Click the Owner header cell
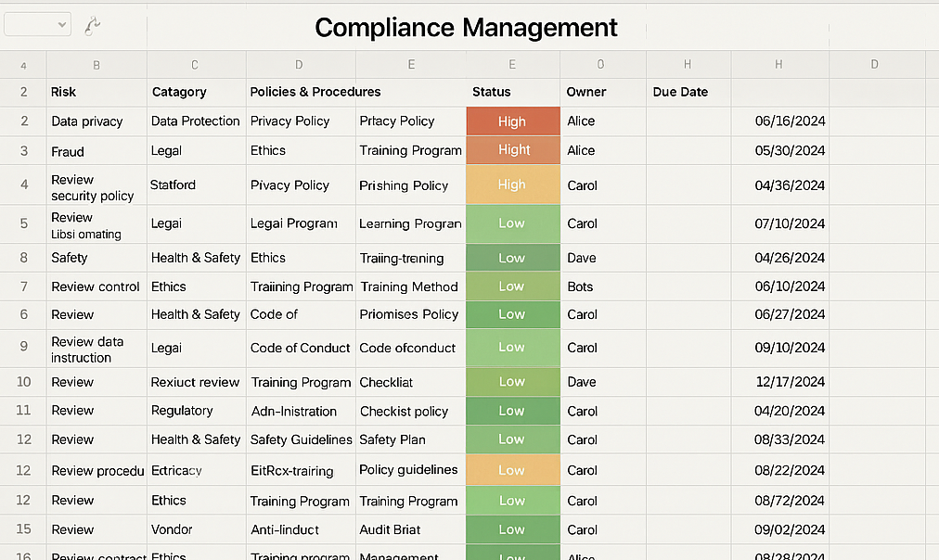939x560 pixels. (x=600, y=92)
